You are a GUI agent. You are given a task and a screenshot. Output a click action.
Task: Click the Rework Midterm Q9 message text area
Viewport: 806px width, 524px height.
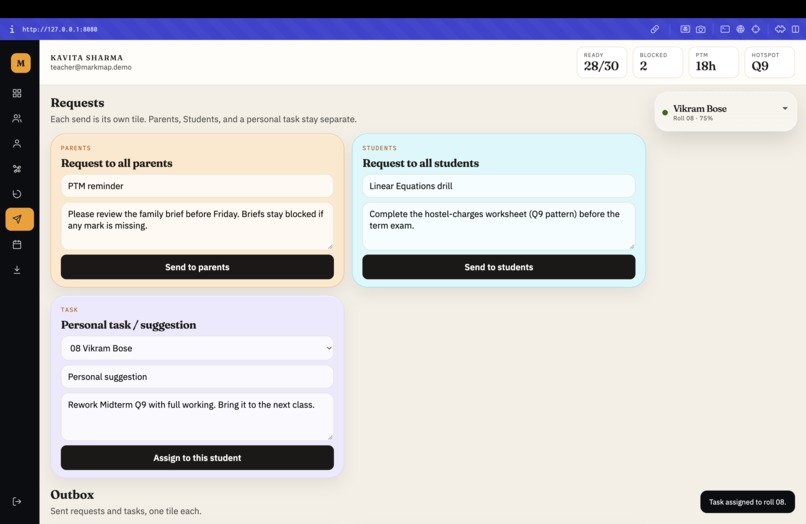click(x=197, y=417)
